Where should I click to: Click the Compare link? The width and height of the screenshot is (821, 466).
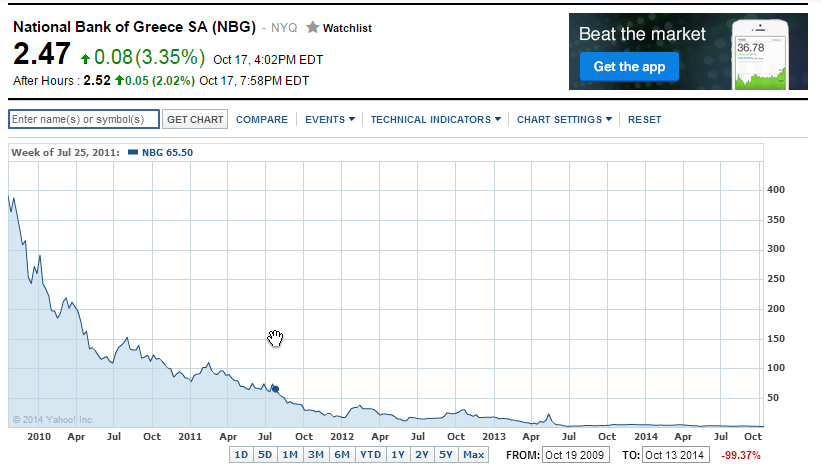[262, 119]
